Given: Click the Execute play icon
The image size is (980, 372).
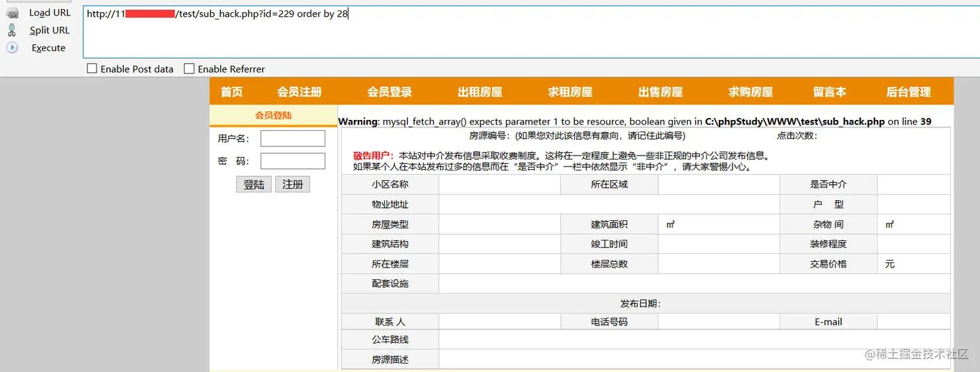Looking at the screenshot, I should [12, 47].
